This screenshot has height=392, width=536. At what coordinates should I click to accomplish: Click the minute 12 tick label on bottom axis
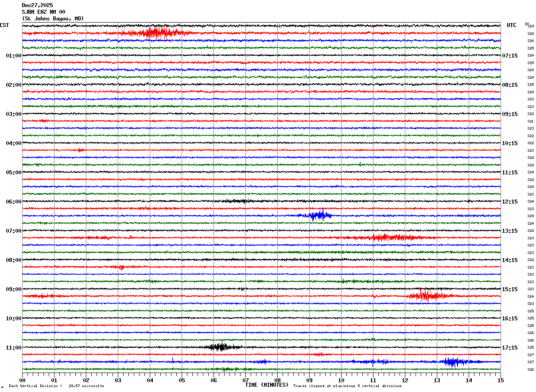[405, 380]
